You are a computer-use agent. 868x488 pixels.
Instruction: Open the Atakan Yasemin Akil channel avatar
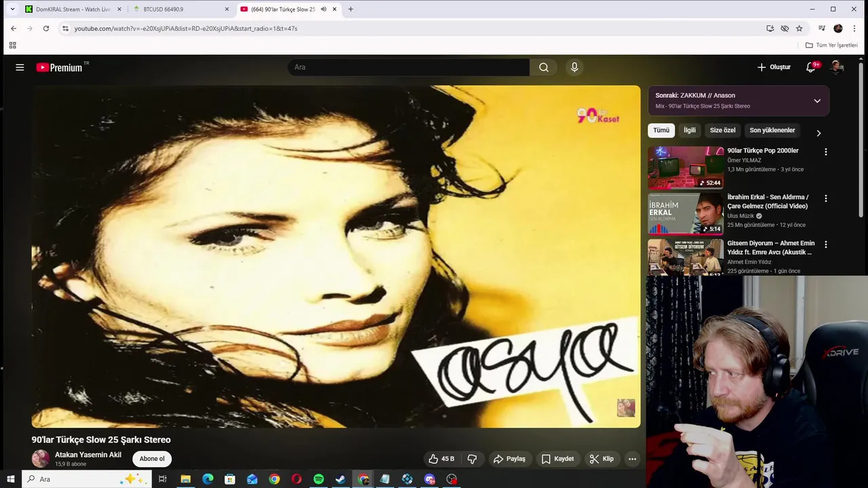click(x=41, y=459)
